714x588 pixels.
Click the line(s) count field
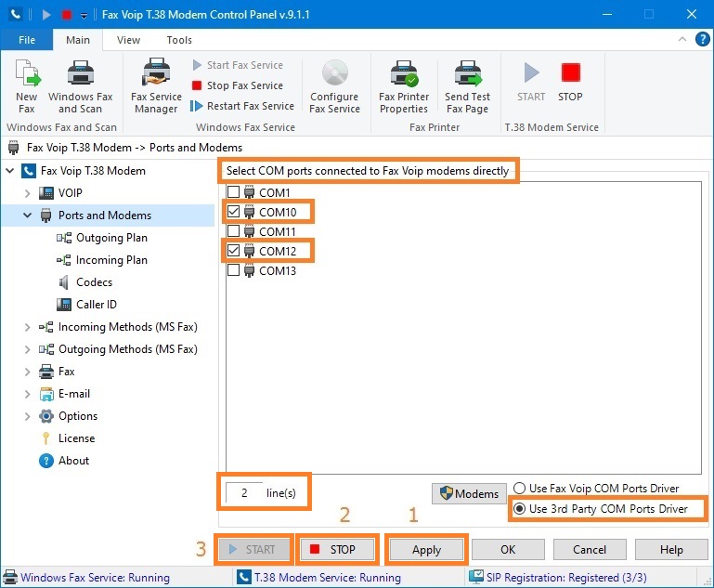point(244,493)
